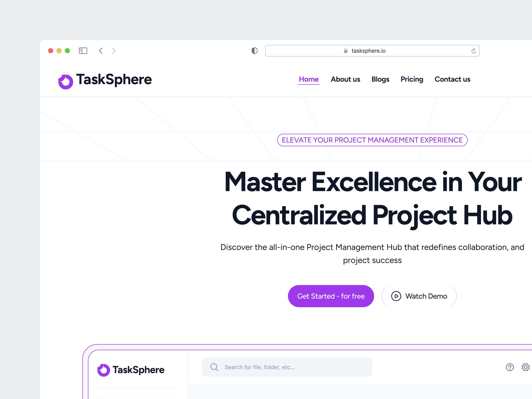Go to the Blogs menu item
Image resolution: width=532 pixels, height=399 pixels.
tap(380, 79)
